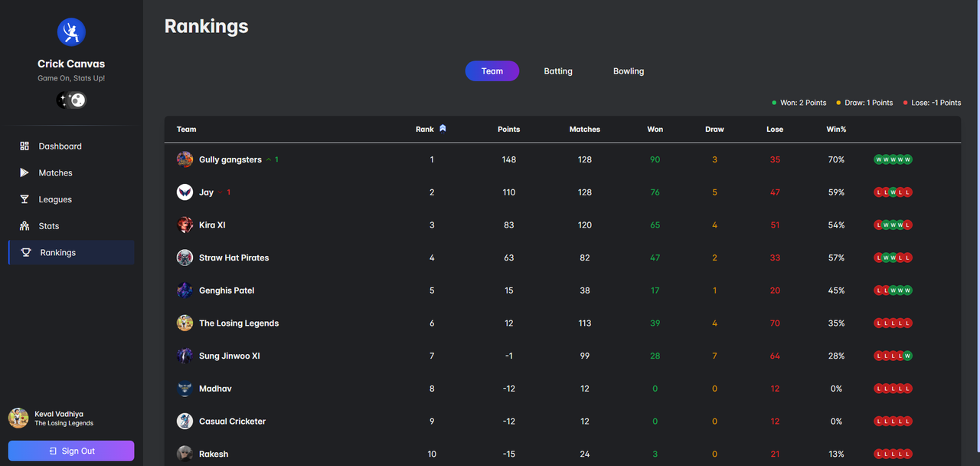Select Rankings in the sidebar
The image size is (980, 466).
71,253
